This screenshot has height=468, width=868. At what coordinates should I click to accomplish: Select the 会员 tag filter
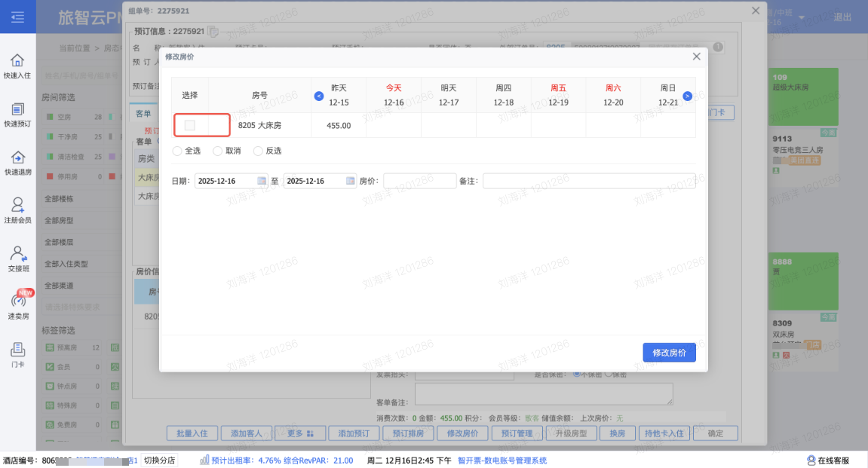pos(72,367)
